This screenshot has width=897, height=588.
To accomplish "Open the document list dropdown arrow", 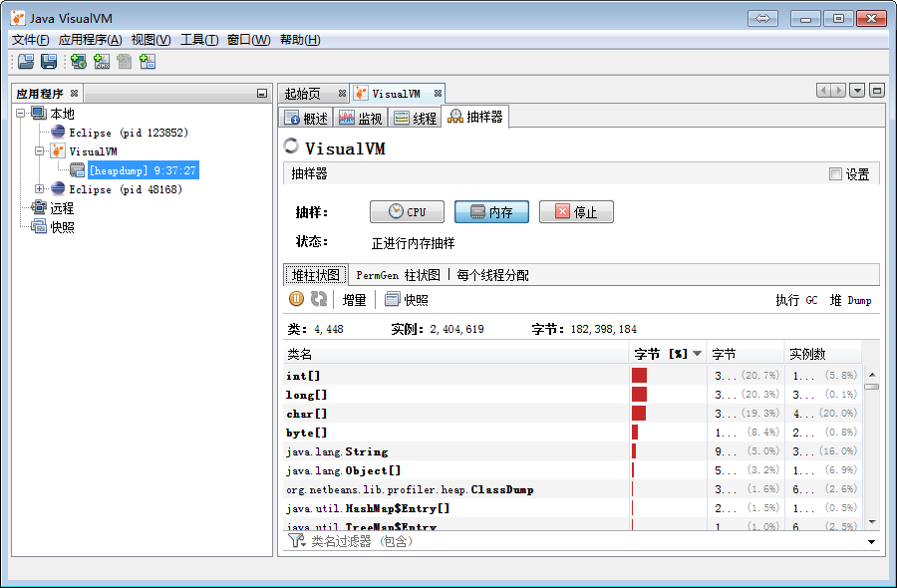I will click(857, 91).
